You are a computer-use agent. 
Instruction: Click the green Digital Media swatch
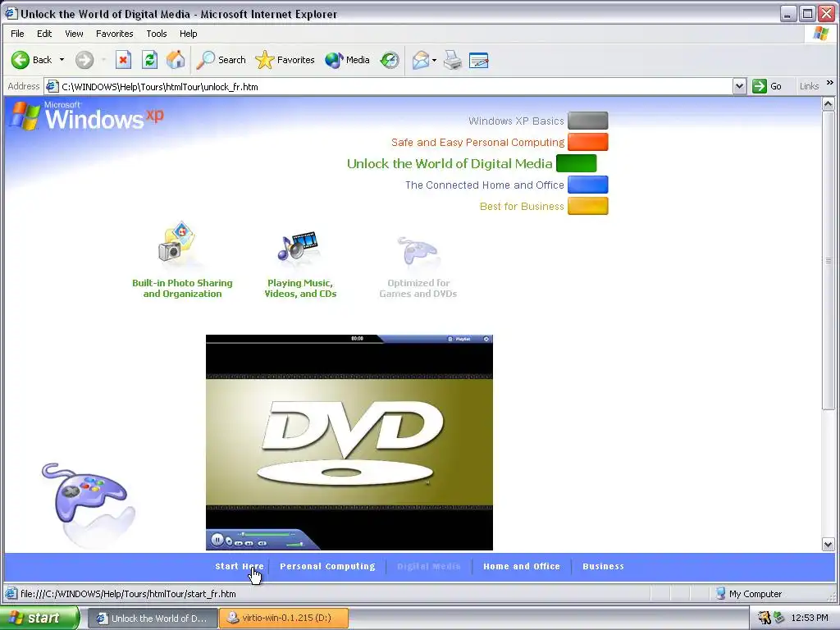click(x=577, y=163)
